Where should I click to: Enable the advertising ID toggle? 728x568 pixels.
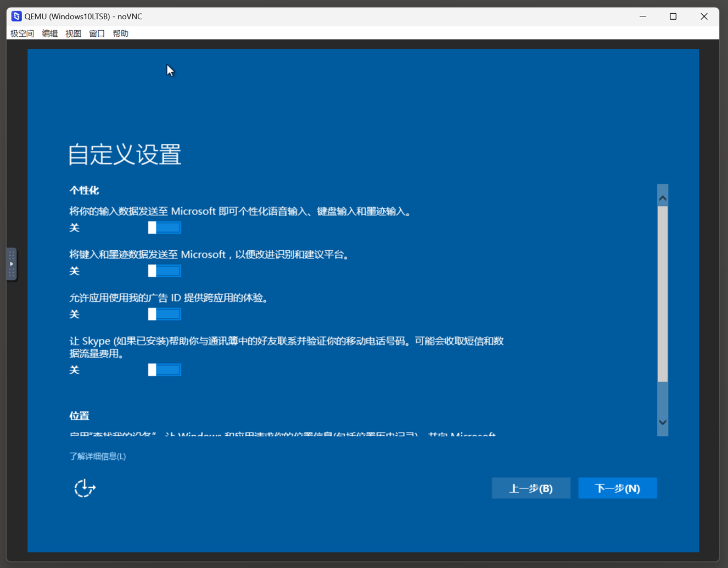point(164,314)
